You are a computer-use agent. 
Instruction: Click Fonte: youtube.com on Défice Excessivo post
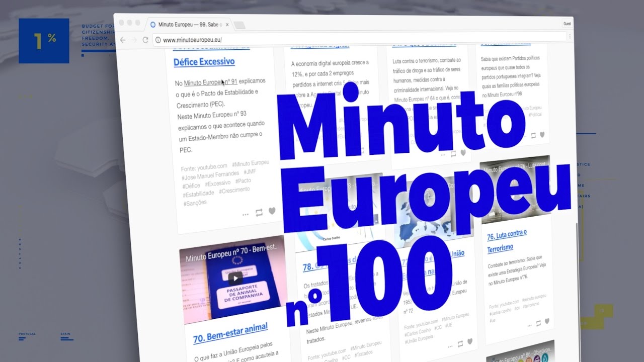click(x=204, y=167)
